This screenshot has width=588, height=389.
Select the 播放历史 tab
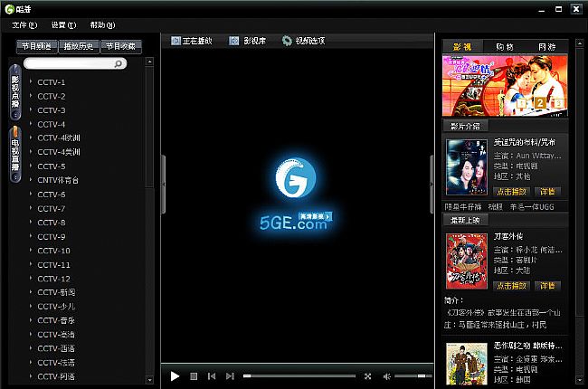coord(79,46)
